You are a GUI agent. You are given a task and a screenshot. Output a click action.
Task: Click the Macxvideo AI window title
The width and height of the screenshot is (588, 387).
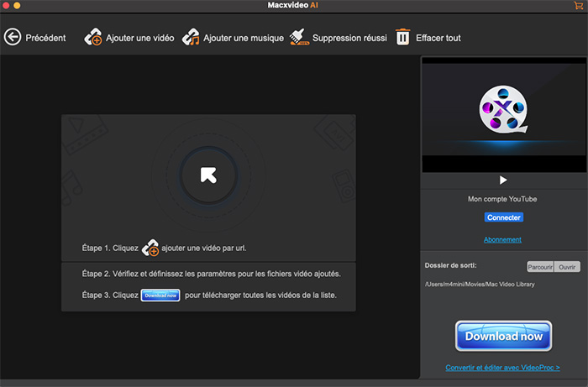pos(292,5)
